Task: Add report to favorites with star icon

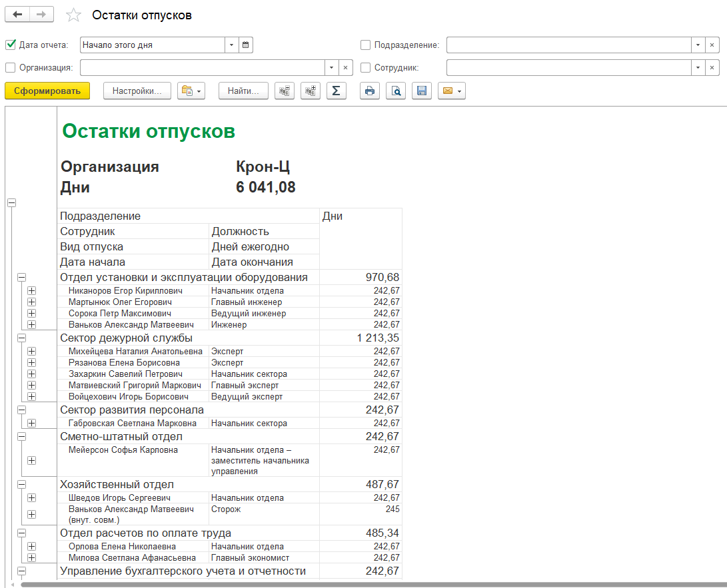Action: click(73, 15)
